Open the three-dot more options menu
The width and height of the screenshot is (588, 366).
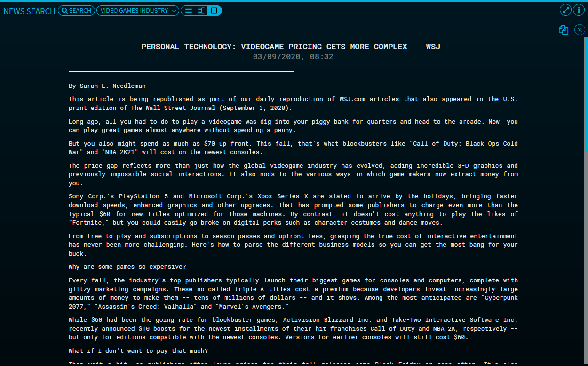pos(579,10)
